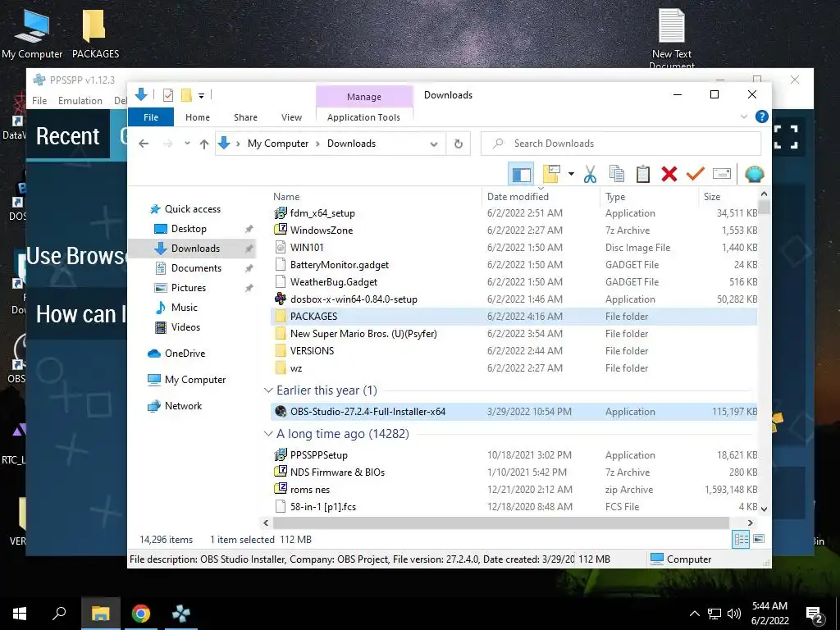Go back with the Back arrow
Screen dimensions: 840x630
click(x=144, y=144)
